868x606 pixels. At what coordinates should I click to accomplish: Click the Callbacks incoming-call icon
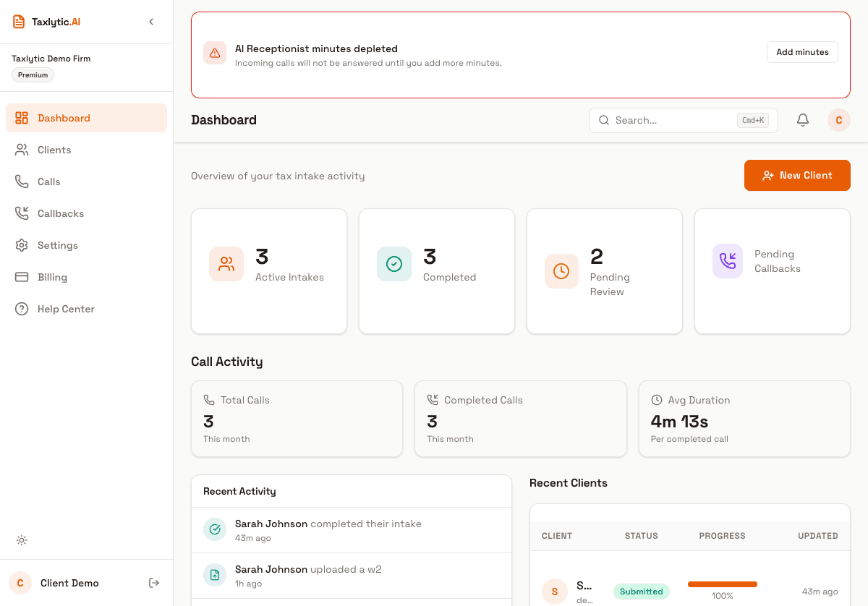(x=22, y=213)
